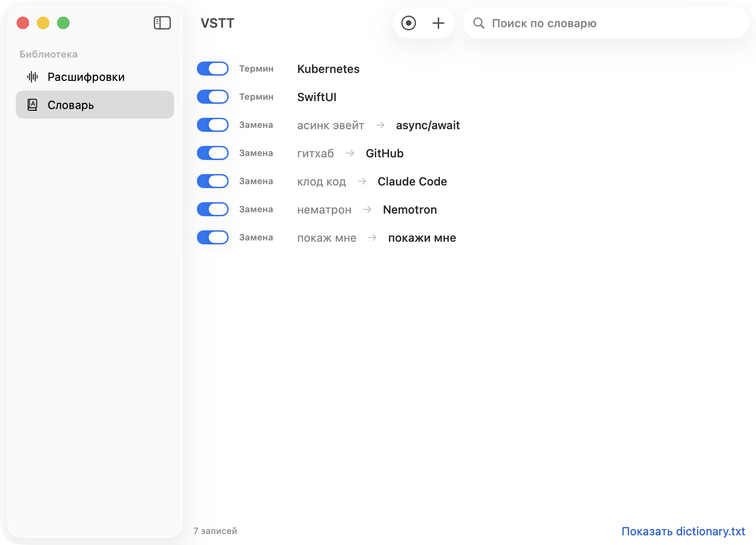Screen dimensions: 756x545
Task: Click the source phrase асинк эвейт
Action: tap(331, 125)
